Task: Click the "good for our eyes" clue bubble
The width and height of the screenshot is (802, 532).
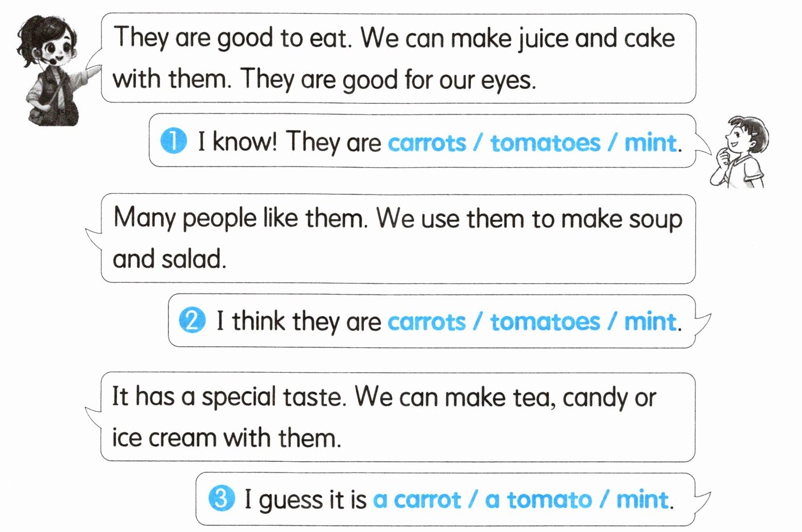Action: pyautogui.click(x=398, y=59)
